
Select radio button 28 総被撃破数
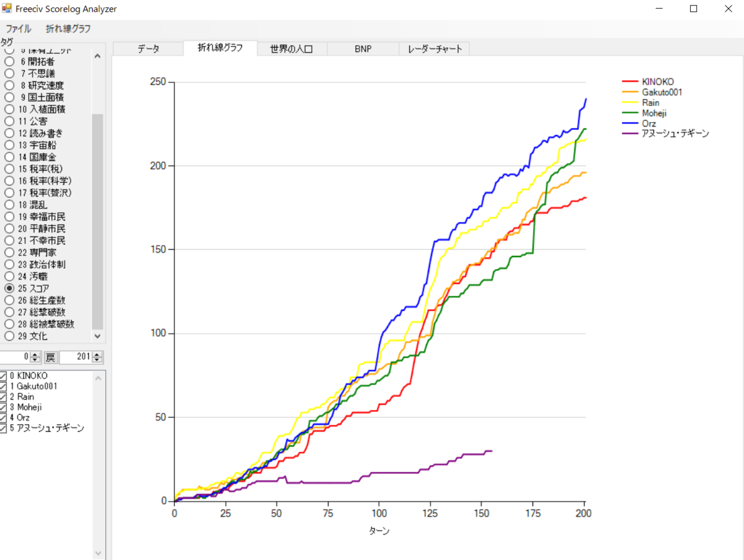point(9,324)
